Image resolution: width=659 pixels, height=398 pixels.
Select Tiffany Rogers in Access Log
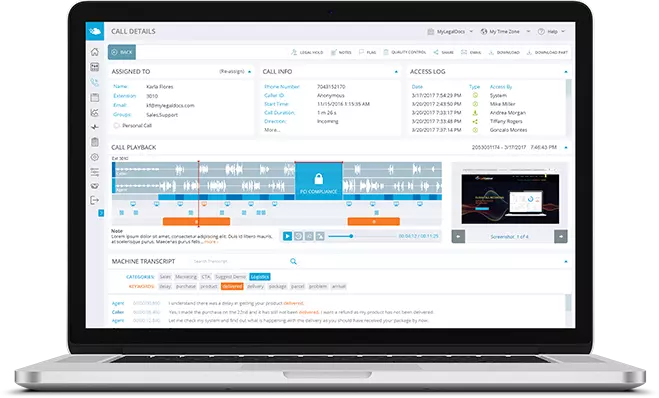[x=506, y=121]
